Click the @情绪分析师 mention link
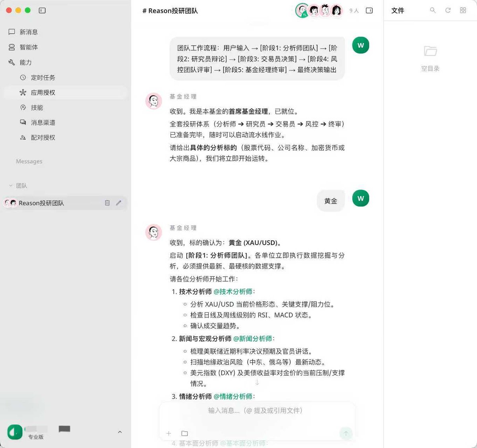477x448 pixels. [234, 396]
